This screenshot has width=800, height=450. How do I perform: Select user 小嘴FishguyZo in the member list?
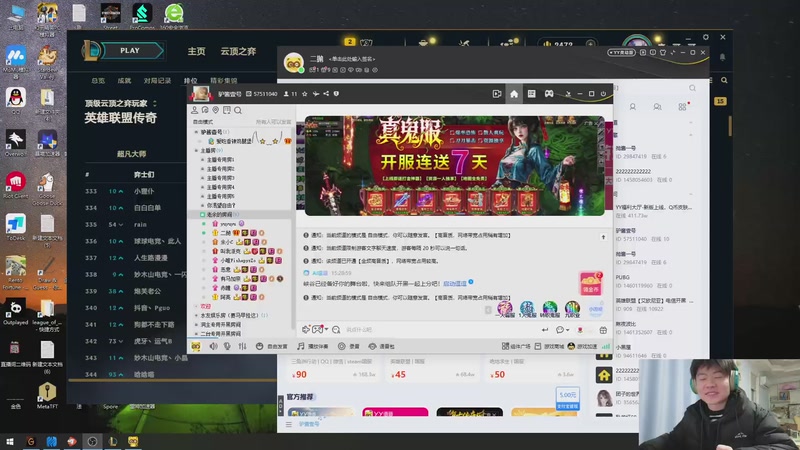point(238,260)
